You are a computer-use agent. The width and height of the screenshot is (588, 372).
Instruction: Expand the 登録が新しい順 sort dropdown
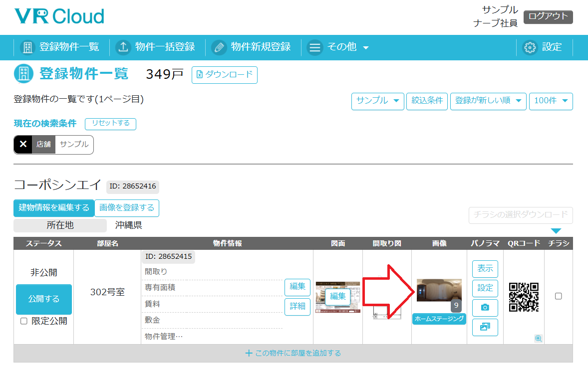click(488, 101)
